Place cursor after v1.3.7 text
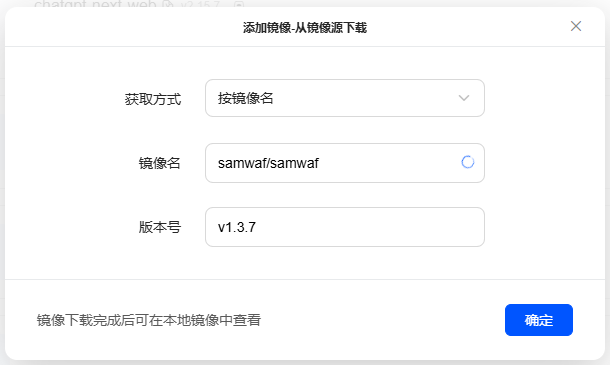610x365 pixels. (x=256, y=227)
